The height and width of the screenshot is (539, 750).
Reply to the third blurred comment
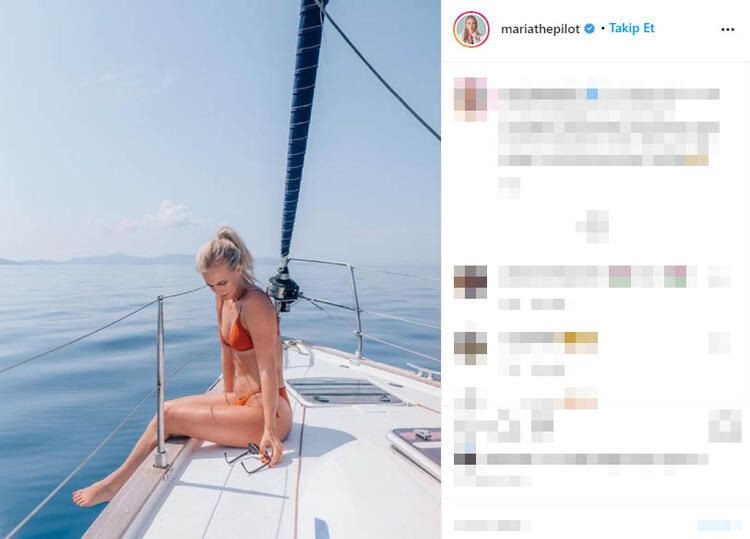tap(548, 370)
